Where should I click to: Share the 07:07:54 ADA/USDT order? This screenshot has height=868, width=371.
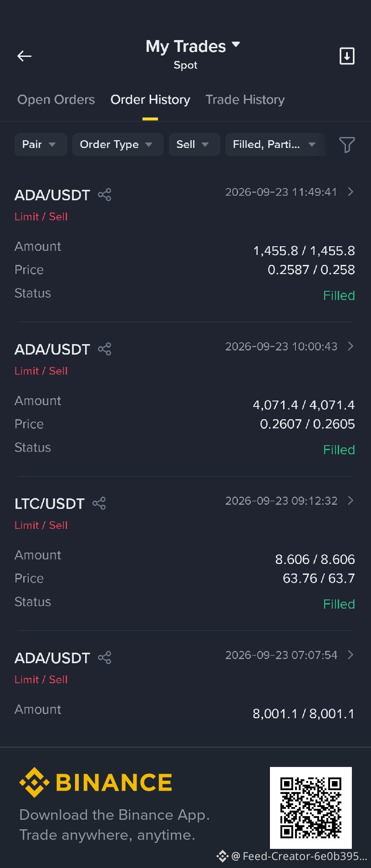click(x=105, y=658)
